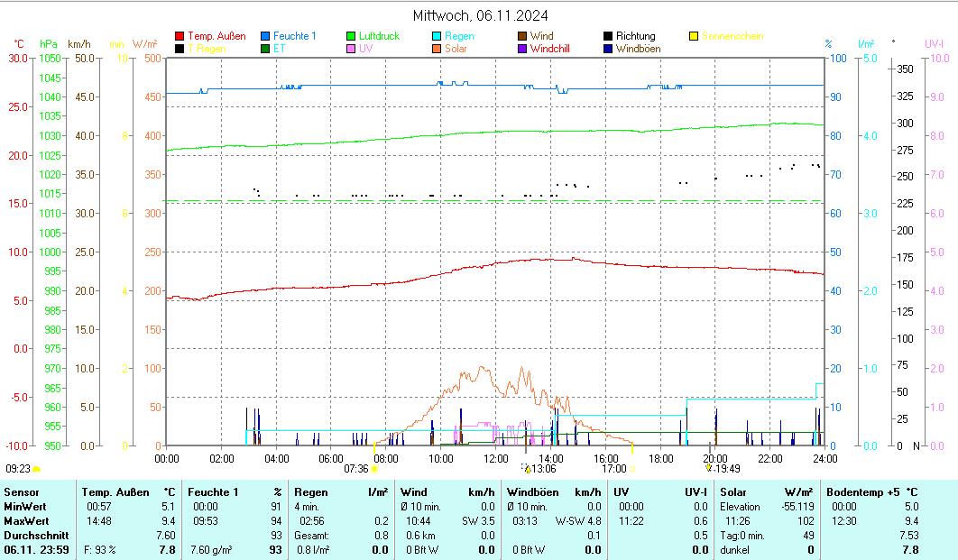Click the Windböen column header in the table
958x560 pixels.
point(532,492)
